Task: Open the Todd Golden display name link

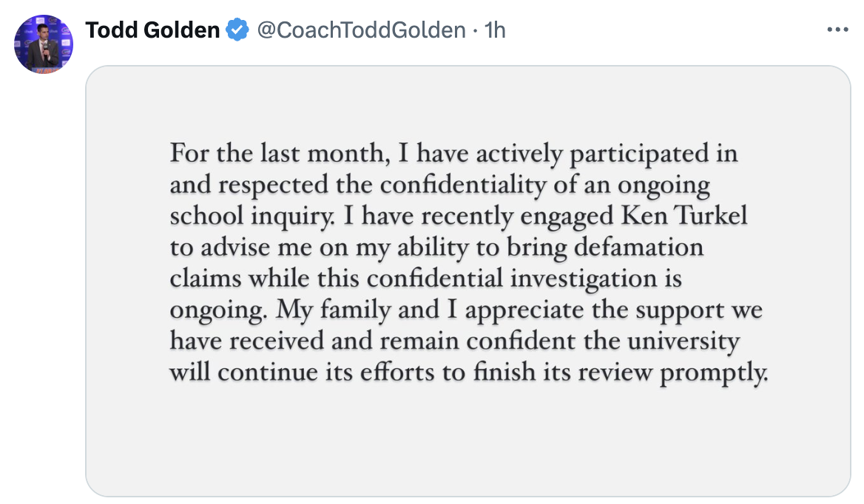Action: pyautogui.click(x=152, y=30)
